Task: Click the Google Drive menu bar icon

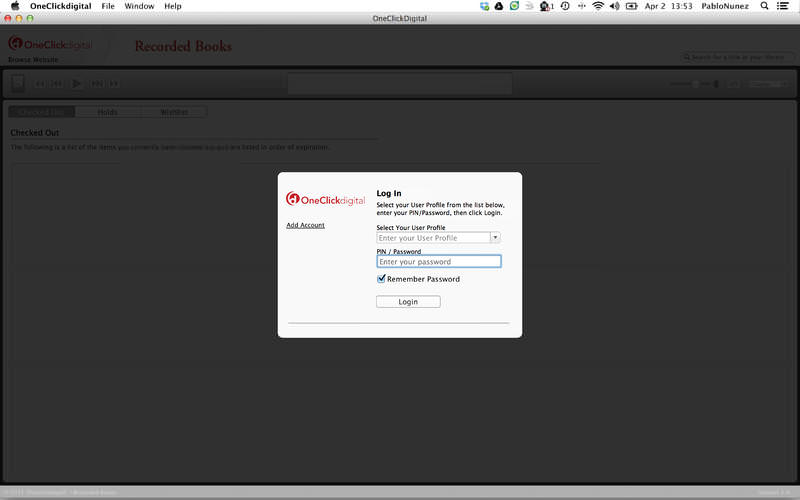Action: [499, 6]
